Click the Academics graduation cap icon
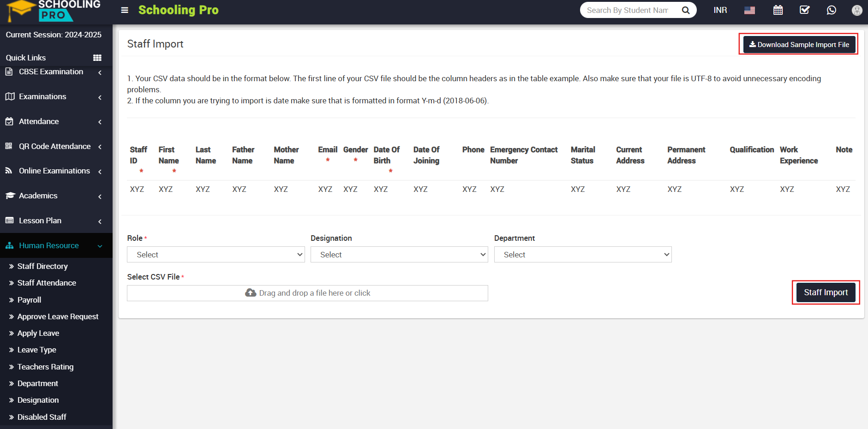The height and width of the screenshot is (429, 868). [10, 196]
